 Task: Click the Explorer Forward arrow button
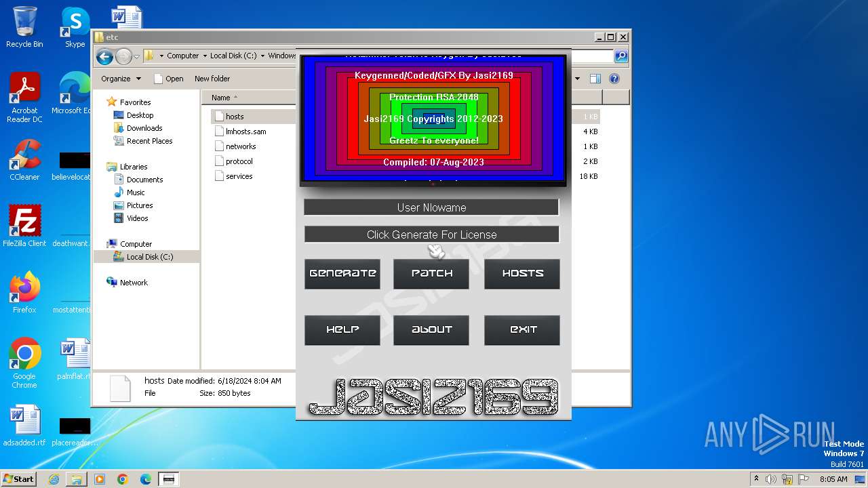[123, 56]
